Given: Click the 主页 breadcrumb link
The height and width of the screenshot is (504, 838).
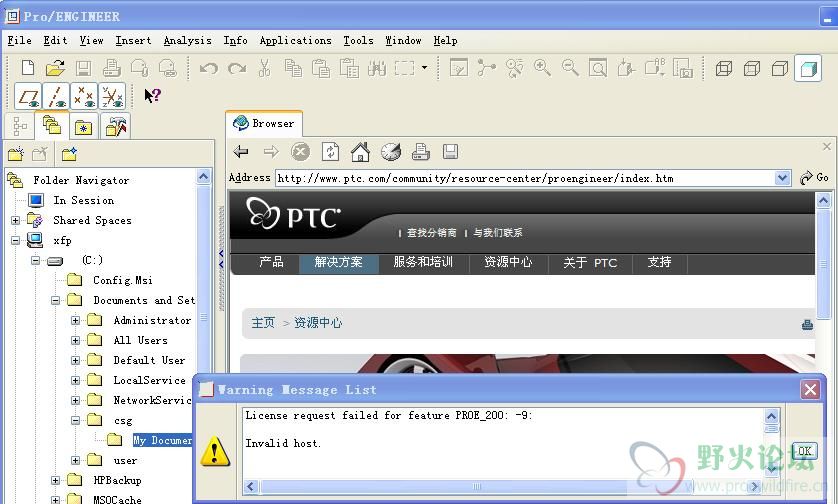Looking at the screenshot, I should pos(263,323).
